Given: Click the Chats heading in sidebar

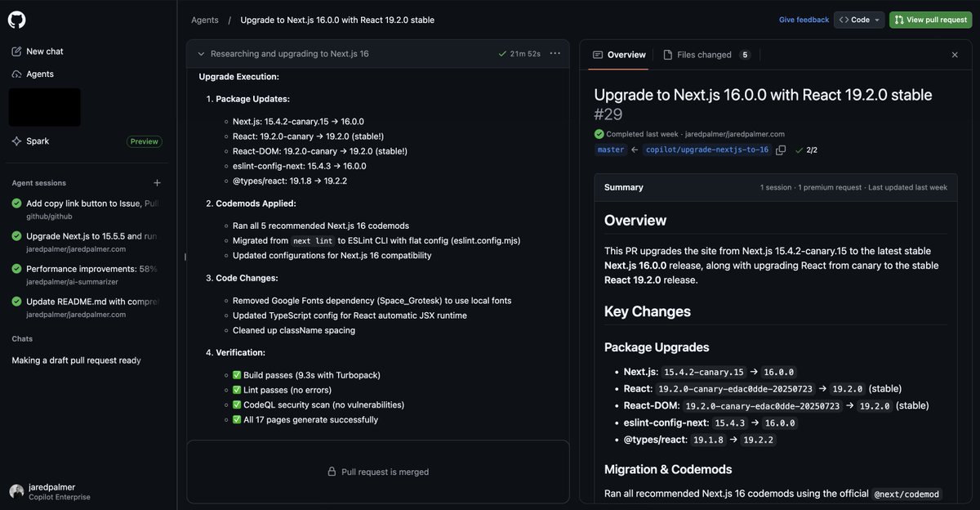Looking at the screenshot, I should [22, 338].
